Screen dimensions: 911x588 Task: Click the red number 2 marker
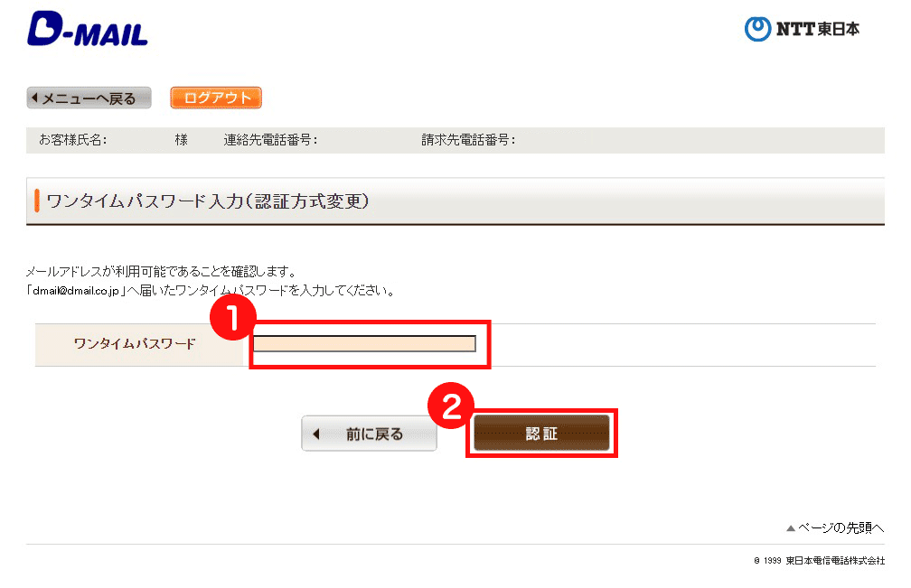tap(451, 406)
